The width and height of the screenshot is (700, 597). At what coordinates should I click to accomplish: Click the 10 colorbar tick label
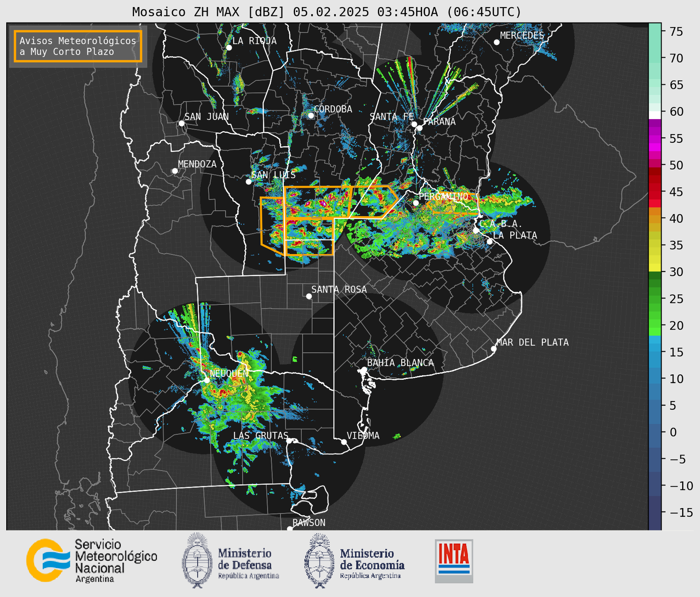pos(676,379)
